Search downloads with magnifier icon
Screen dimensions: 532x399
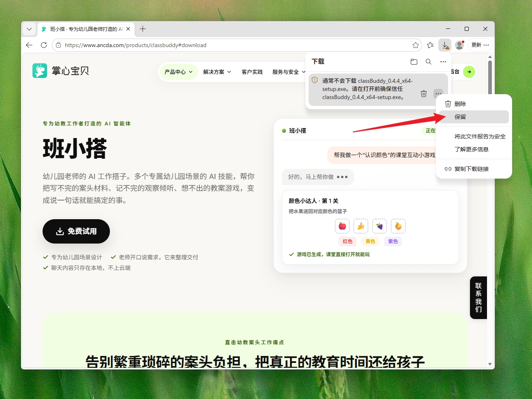pos(429,62)
